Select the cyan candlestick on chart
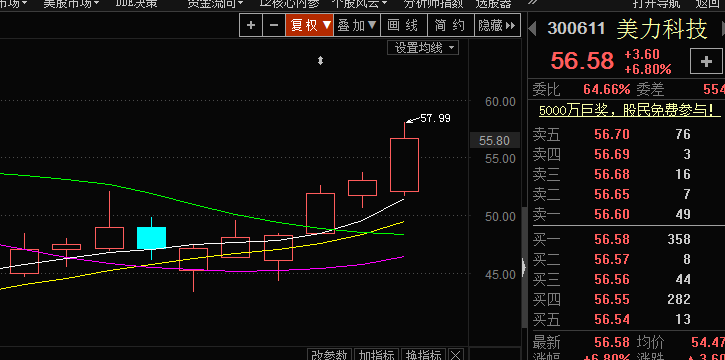725x360 pixels. click(x=151, y=238)
